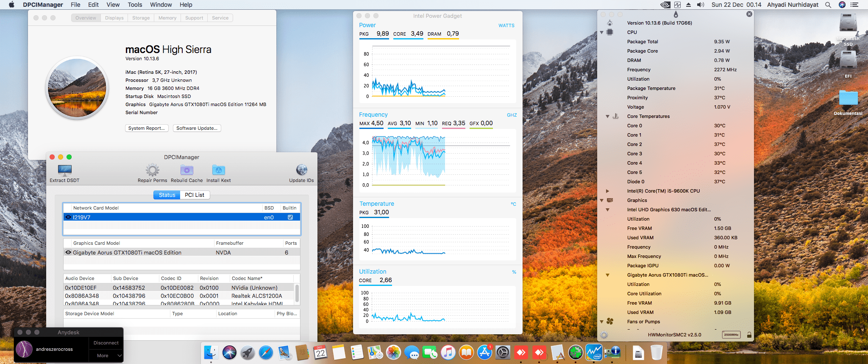The width and height of the screenshot is (868, 364).
Task: Open Messages from the dock
Action: (x=412, y=353)
